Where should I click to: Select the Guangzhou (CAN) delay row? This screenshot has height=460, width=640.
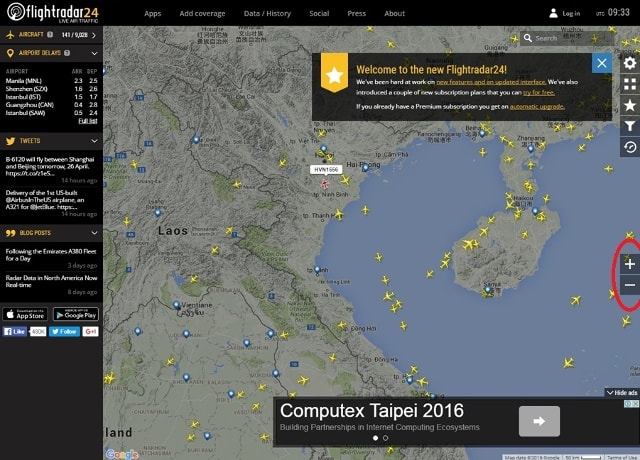pos(51,105)
